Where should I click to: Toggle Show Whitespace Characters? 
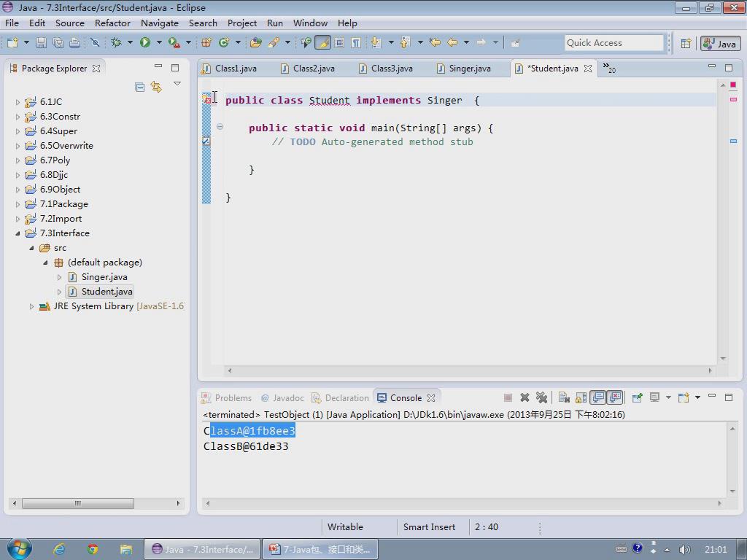pyautogui.click(x=356, y=43)
